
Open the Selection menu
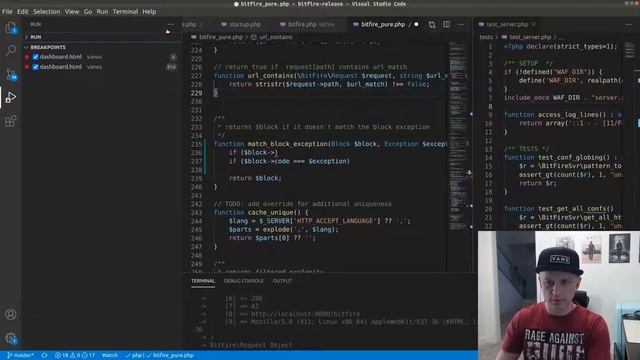coord(47,12)
